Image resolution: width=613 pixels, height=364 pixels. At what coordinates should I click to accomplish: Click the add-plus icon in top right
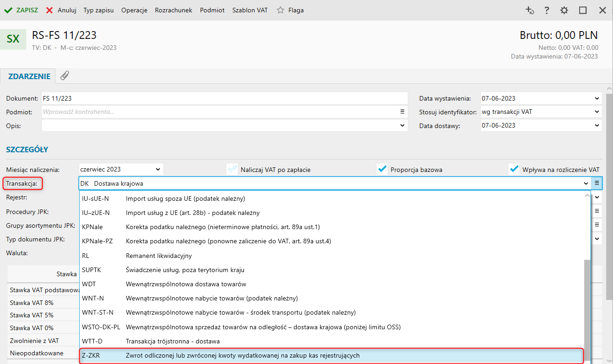[530, 10]
